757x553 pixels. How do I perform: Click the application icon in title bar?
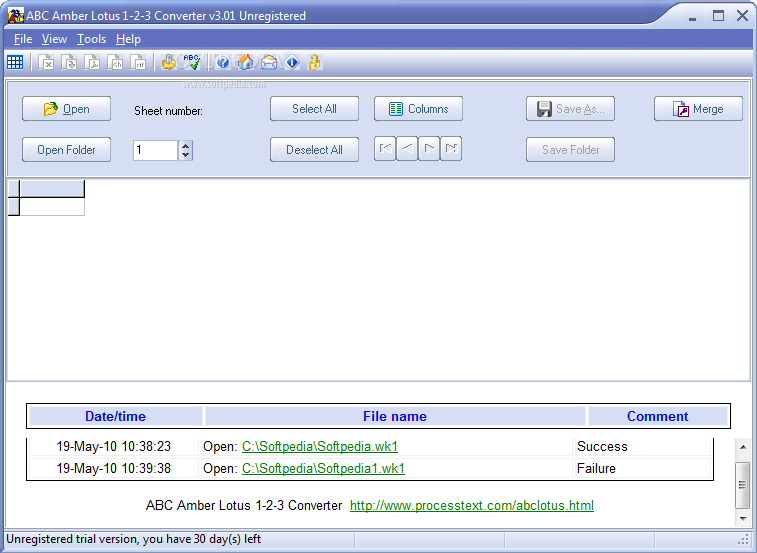tap(15, 15)
